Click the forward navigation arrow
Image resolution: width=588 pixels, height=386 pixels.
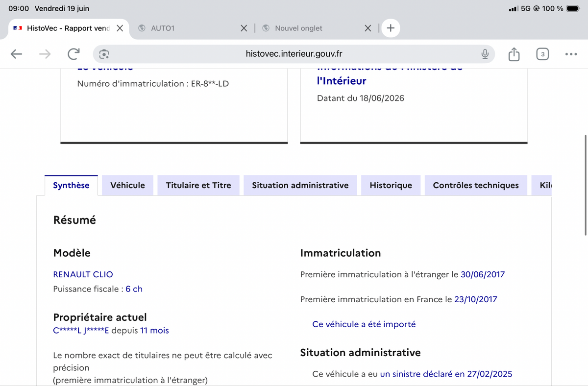(x=45, y=54)
